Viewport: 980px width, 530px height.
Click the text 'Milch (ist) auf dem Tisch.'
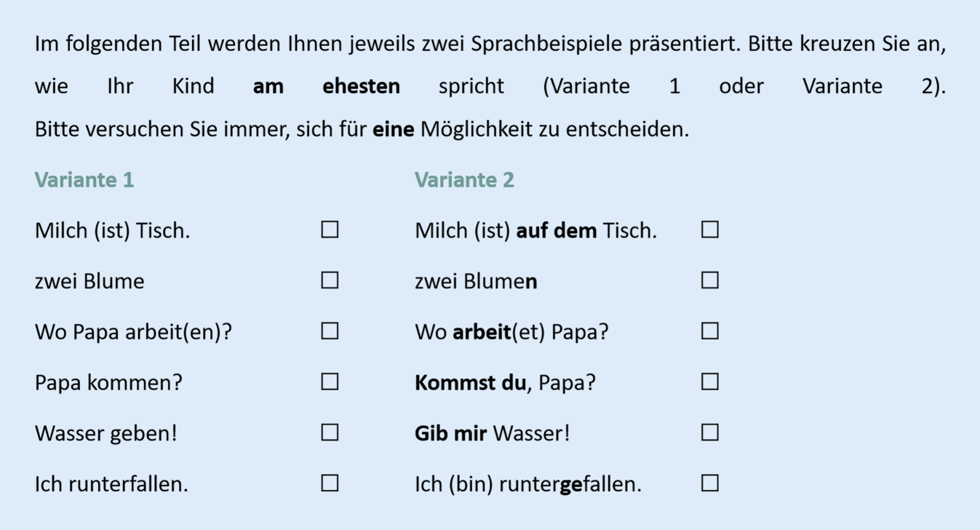(535, 231)
